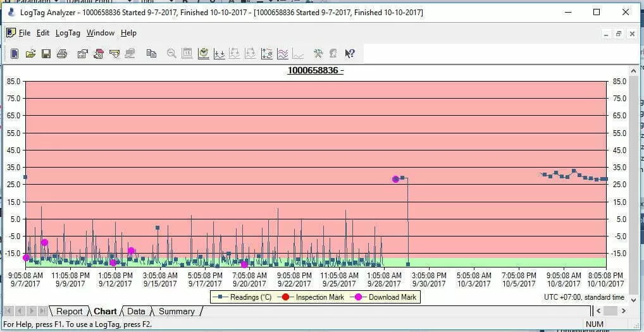Click the horizontal scrollbar thumb at bottom right

pyautogui.click(x=610, y=311)
